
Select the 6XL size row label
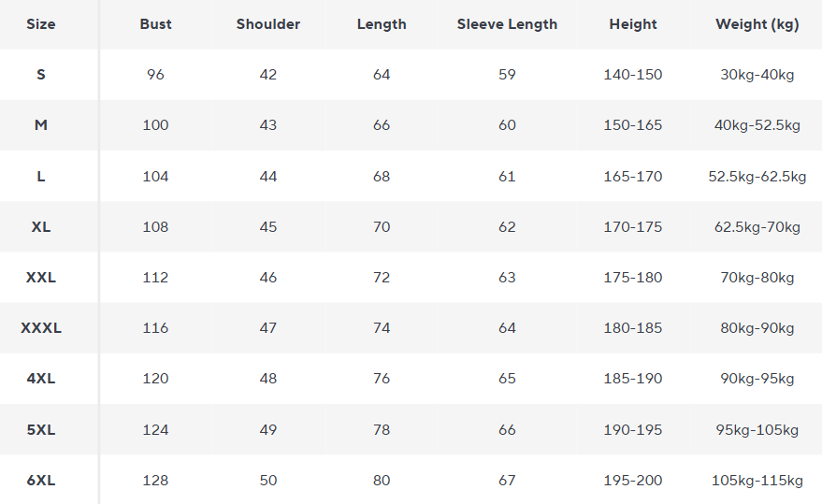[x=41, y=481]
